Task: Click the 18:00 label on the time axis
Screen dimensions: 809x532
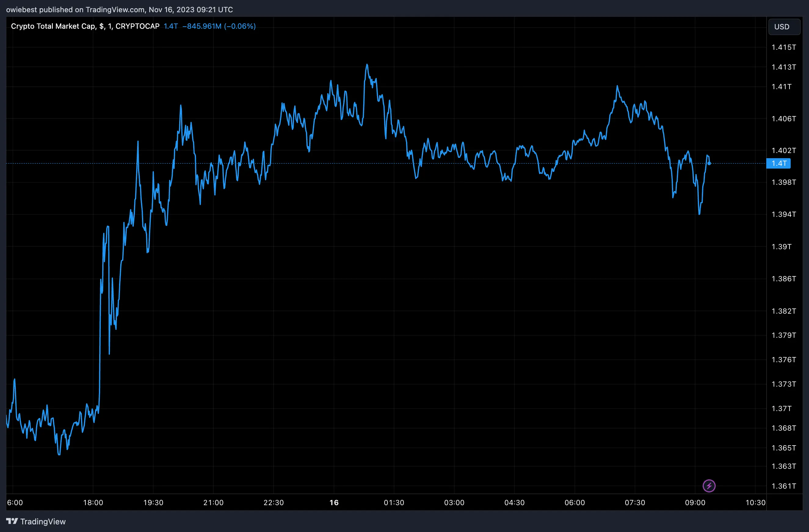Action: coord(93,502)
